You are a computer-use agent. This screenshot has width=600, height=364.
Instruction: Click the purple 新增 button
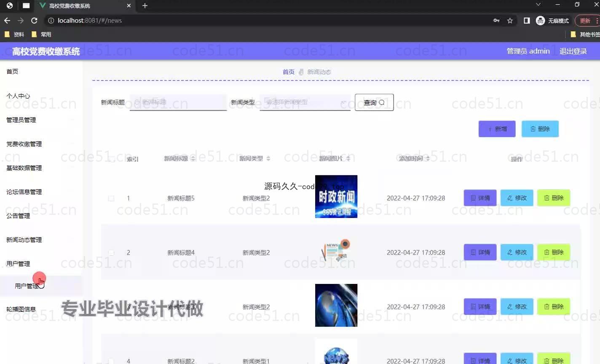pos(497,129)
